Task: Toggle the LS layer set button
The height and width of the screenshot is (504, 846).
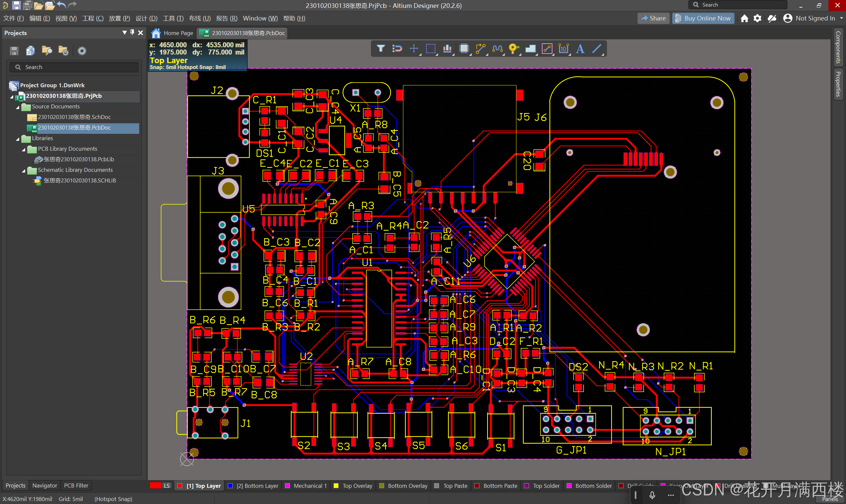Action: pyautogui.click(x=166, y=486)
